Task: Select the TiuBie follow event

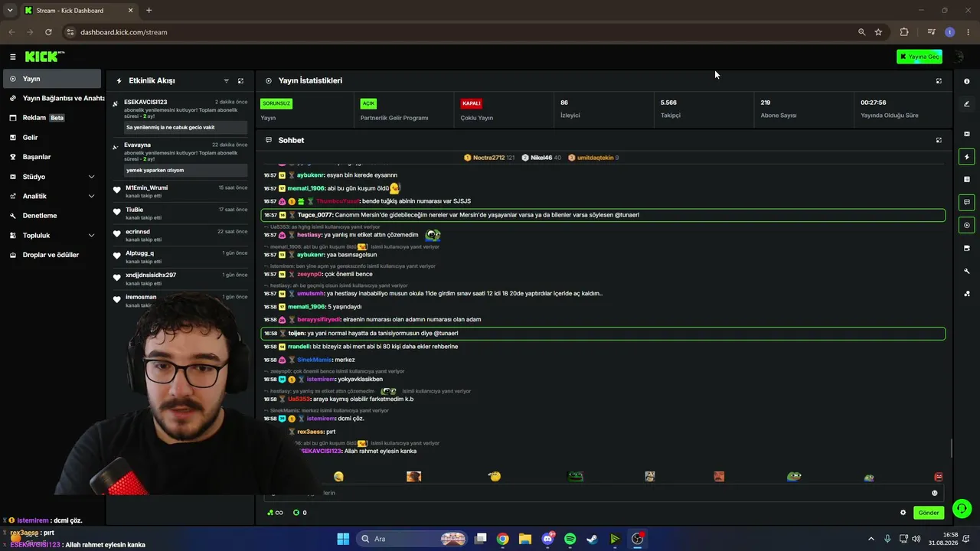Action: pyautogui.click(x=180, y=214)
